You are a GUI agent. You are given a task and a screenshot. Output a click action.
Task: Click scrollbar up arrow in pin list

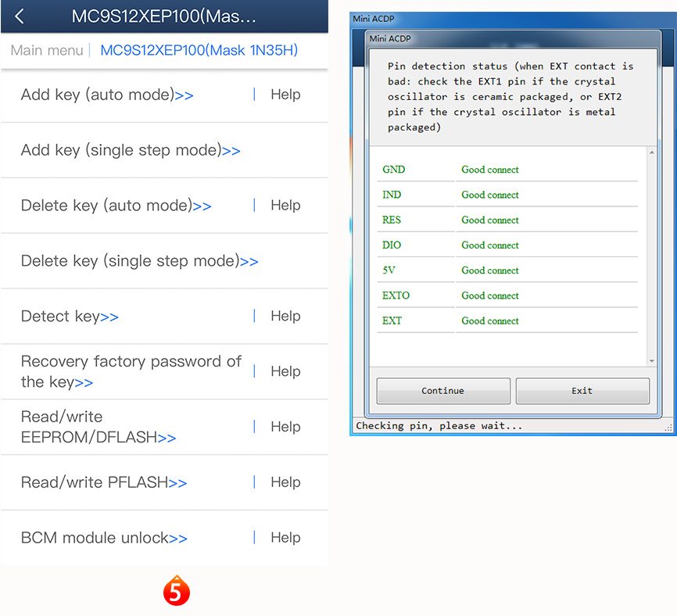tap(652, 152)
